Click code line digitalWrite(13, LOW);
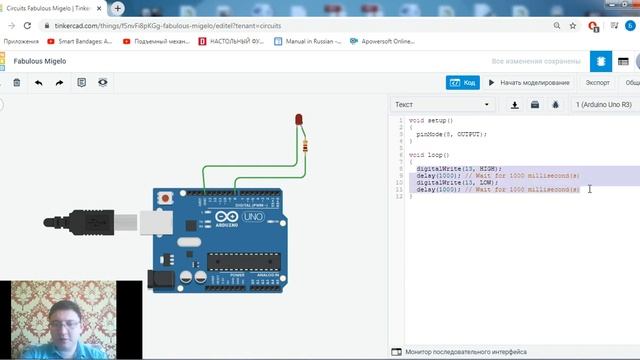Screen dimensions: 640x360 [457, 182]
